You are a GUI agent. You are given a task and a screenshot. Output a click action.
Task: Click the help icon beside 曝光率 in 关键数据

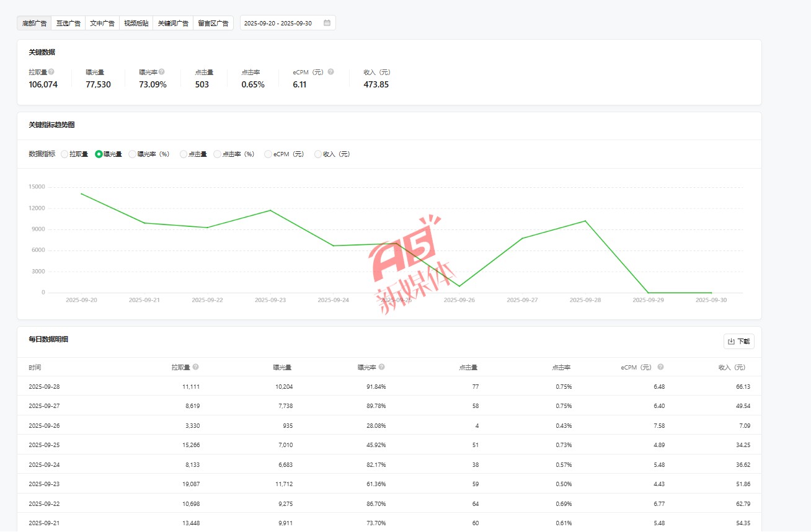click(x=162, y=72)
